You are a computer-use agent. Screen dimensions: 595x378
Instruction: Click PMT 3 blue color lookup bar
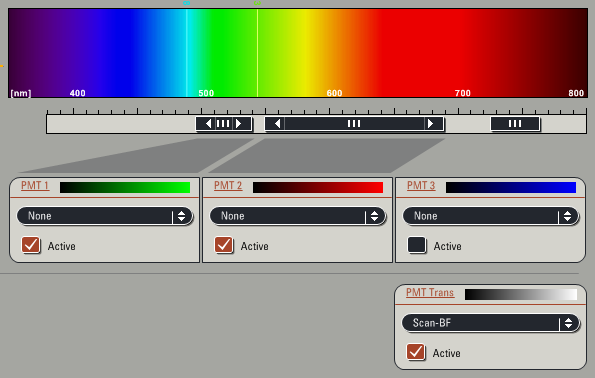(511, 187)
